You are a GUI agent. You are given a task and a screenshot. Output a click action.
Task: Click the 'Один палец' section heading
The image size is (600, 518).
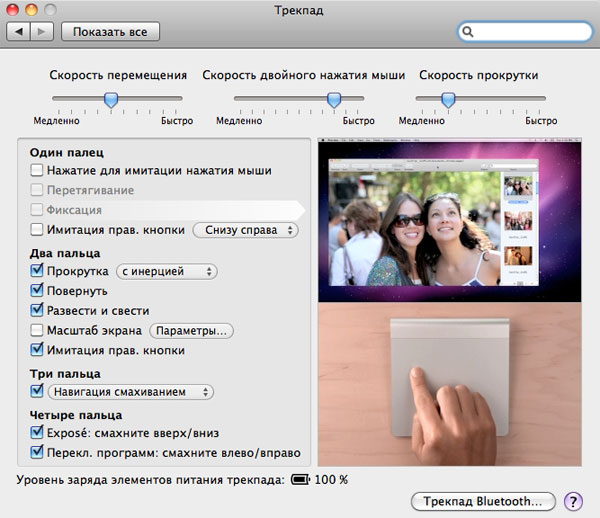click(x=67, y=153)
